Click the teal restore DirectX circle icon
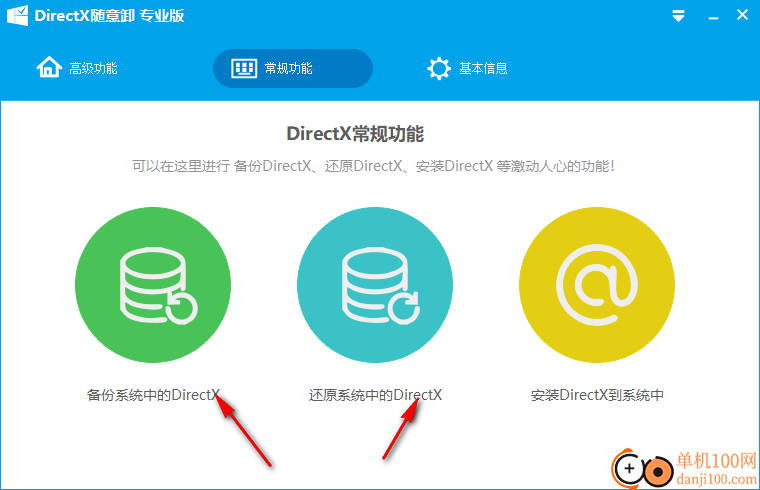This screenshot has height=490, width=760. [x=375, y=285]
